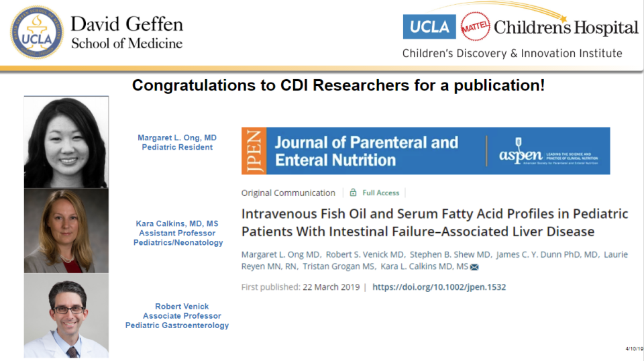Click the Journal of Parenteral and Enteral Nutrition banner title
Screen dimensions: 644x361
(366, 151)
